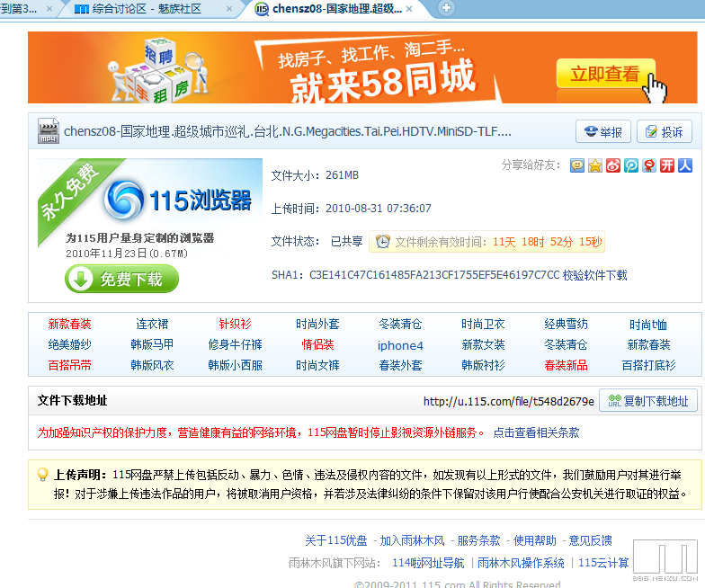705x588 pixels.
Task: Open the 雨林木风操作系统 link
Action: click(x=521, y=563)
